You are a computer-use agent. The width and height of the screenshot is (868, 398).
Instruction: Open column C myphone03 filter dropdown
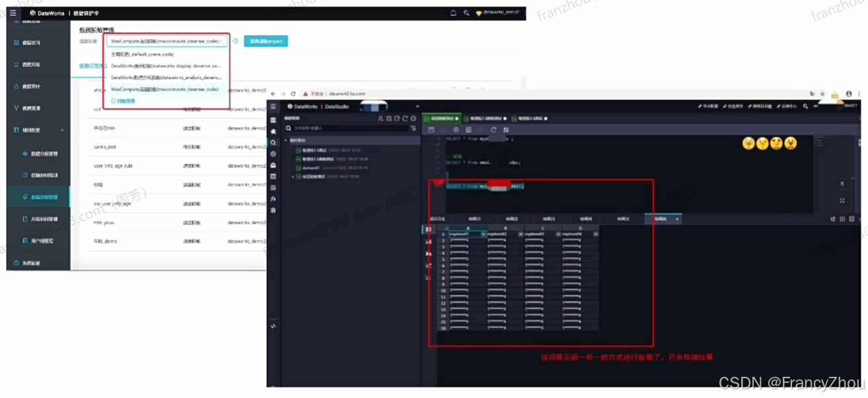[558, 234]
